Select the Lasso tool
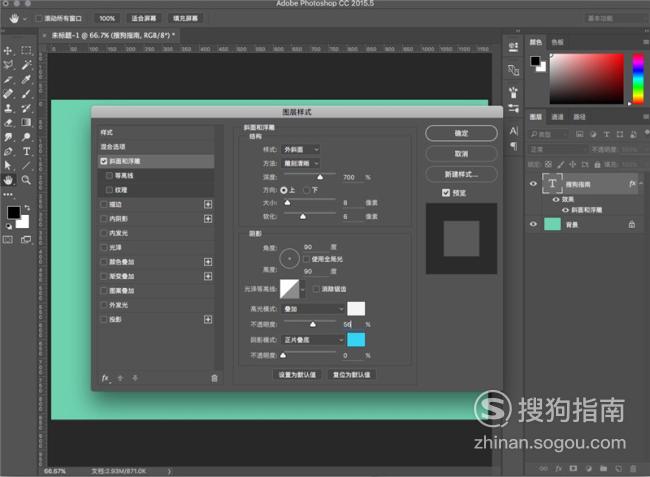 tap(8, 65)
